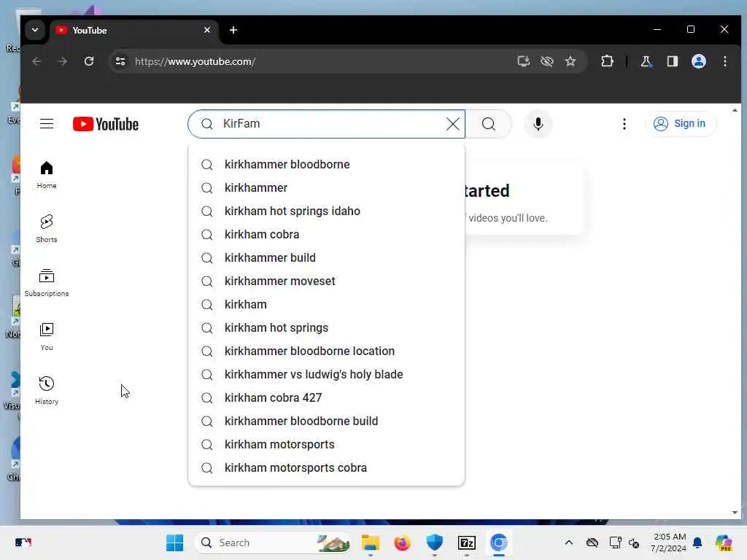747x560 pixels.
Task: Launch Firefox from the taskbar
Action: (x=403, y=542)
